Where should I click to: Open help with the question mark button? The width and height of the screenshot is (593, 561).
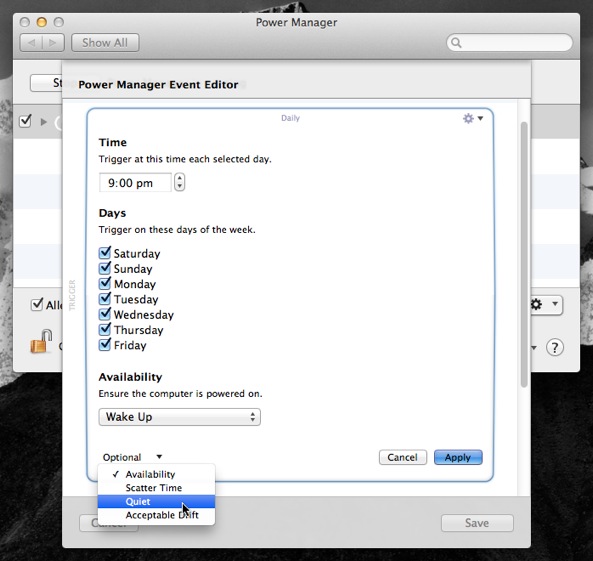[x=554, y=347]
